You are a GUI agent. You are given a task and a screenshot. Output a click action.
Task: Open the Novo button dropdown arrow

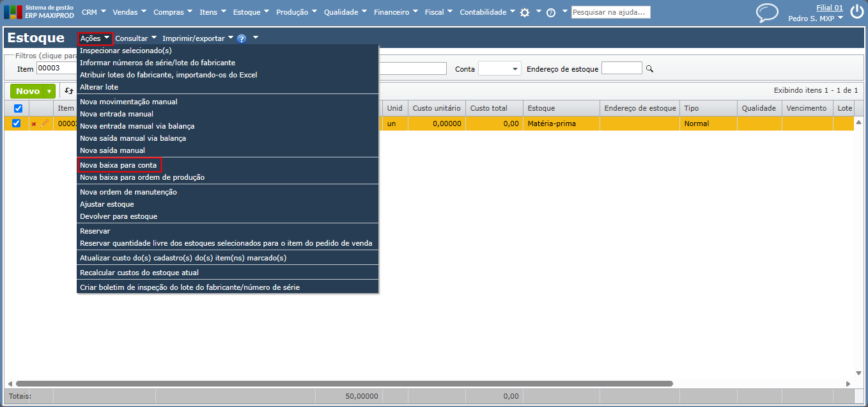click(49, 92)
